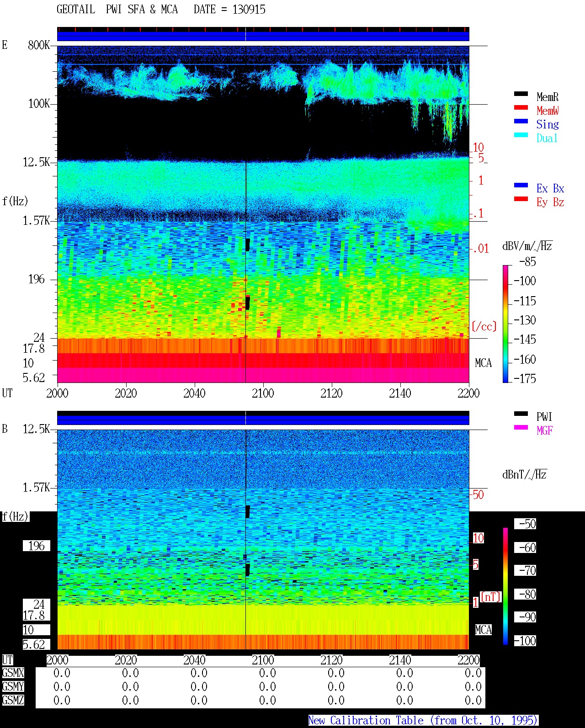Screen dimensions: 585x728
Task: Click the 'Dual' legend label
Action: coord(548,138)
